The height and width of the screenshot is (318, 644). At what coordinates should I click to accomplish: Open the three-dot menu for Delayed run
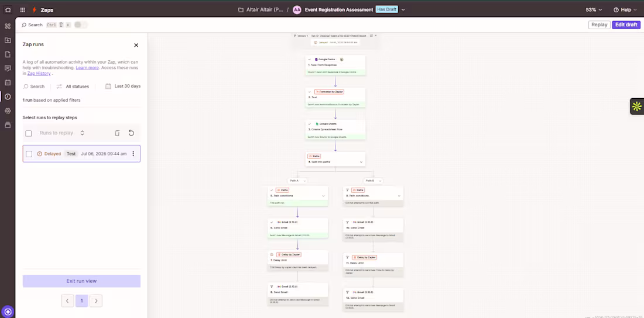(133, 154)
